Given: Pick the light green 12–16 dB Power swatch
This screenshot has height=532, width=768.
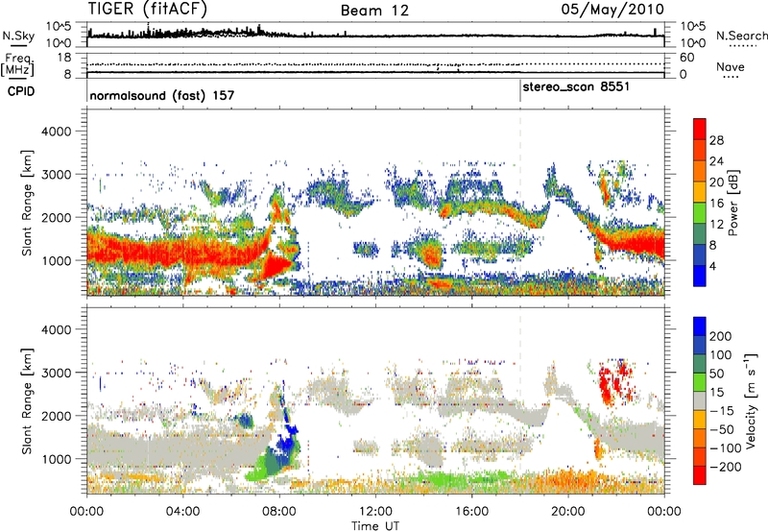Looking at the screenshot, I should [x=700, y=213].
